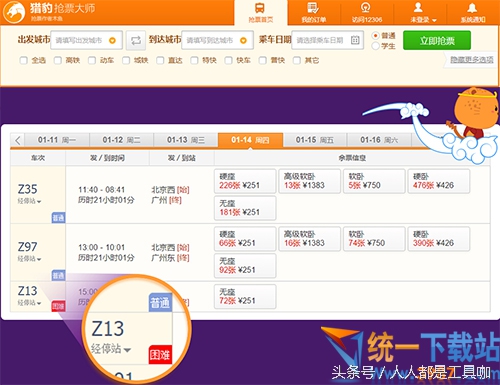The width and height of the screenshot is (500, 385).
Task: Click Z97 高级软卧 16张 ticket button
Action: tap(310, 239)
